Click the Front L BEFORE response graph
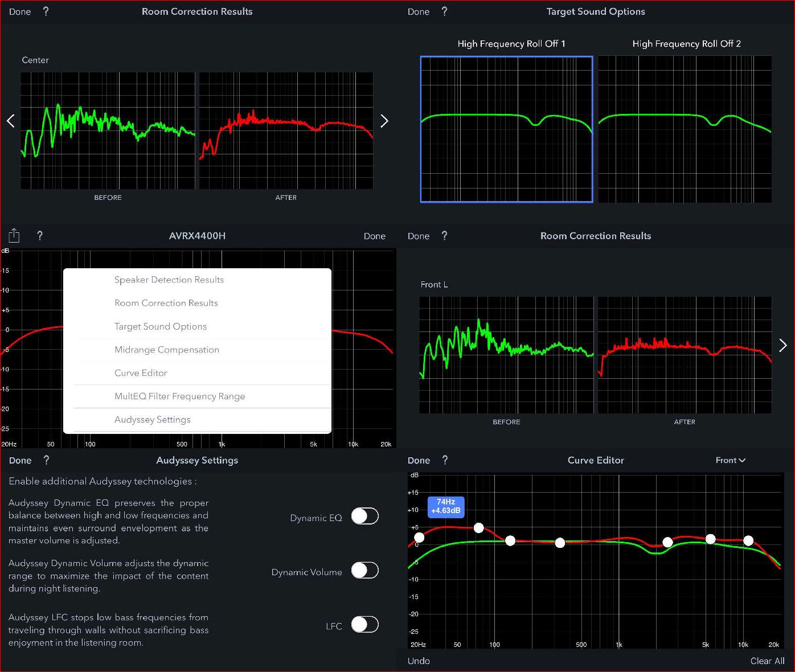The image size is (795, 672). click(507, 355)
